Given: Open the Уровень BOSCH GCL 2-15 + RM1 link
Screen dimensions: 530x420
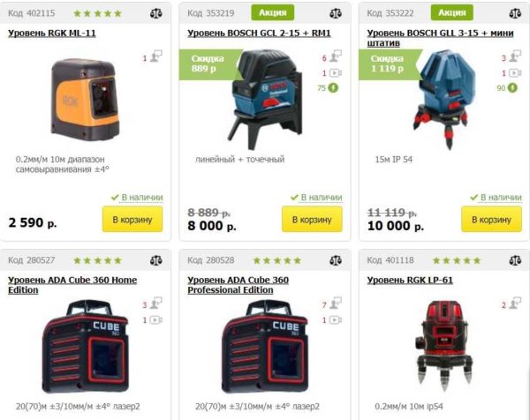Looking at the screenshot, I should point(259,33).
